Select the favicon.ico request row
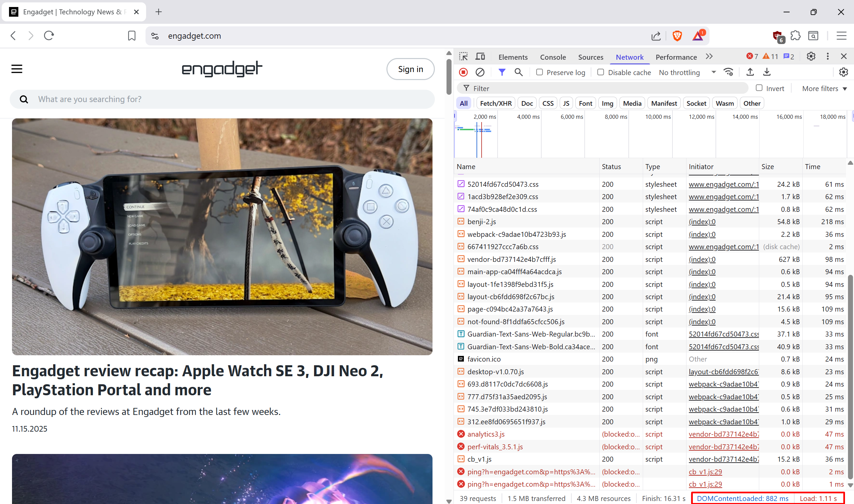 pyautogui.click(x=650, y=359)
